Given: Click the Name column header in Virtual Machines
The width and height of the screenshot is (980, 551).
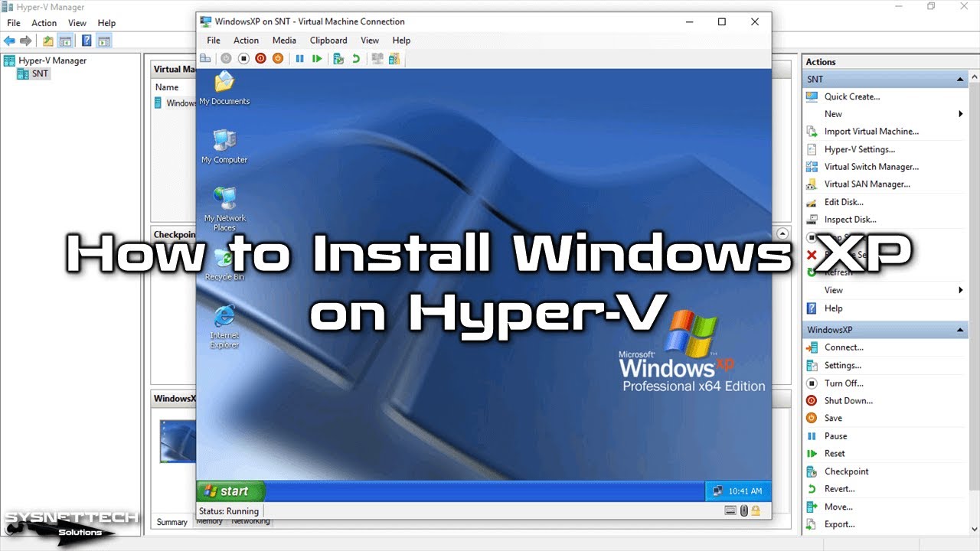Looking at the screenshot, I should click(x=167, y=87).
